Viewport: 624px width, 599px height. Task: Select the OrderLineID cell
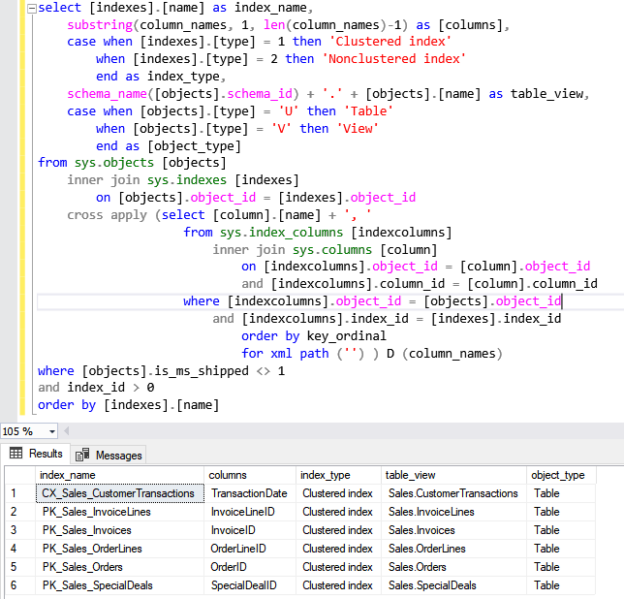click(x=250, y=548)
